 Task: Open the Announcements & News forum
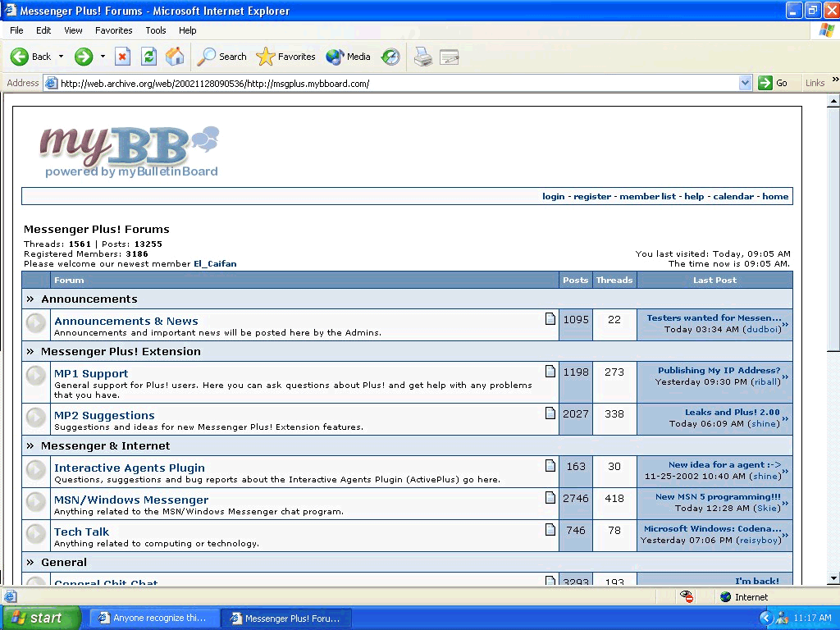(126, 321)
